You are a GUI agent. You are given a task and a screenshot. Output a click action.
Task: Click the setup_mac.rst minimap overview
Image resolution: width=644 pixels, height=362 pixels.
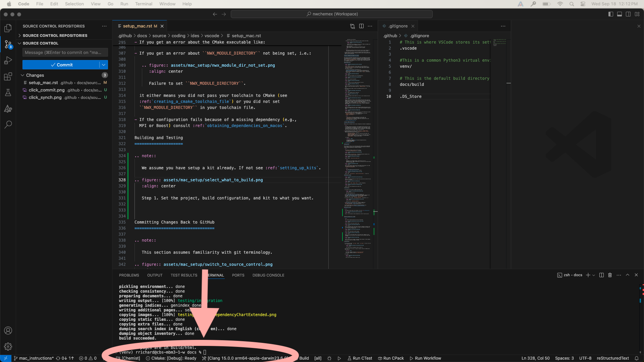[357, 149]
